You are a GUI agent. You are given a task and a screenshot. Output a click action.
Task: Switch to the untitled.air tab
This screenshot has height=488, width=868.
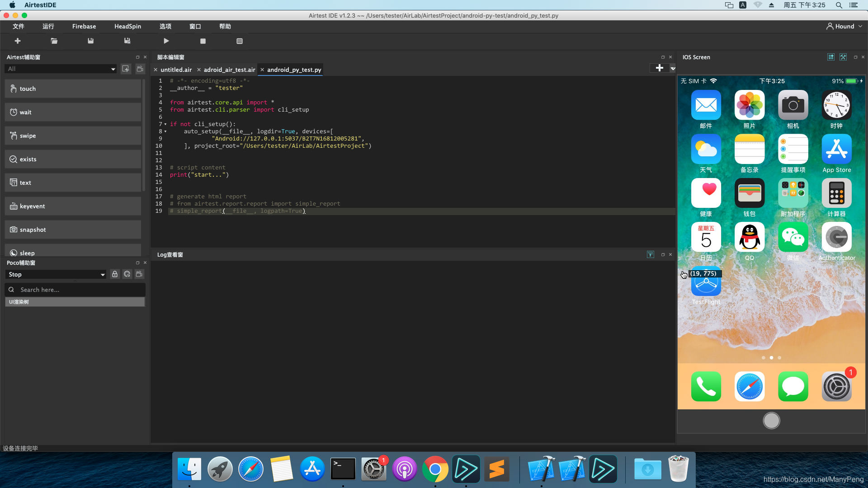point(176,70)
